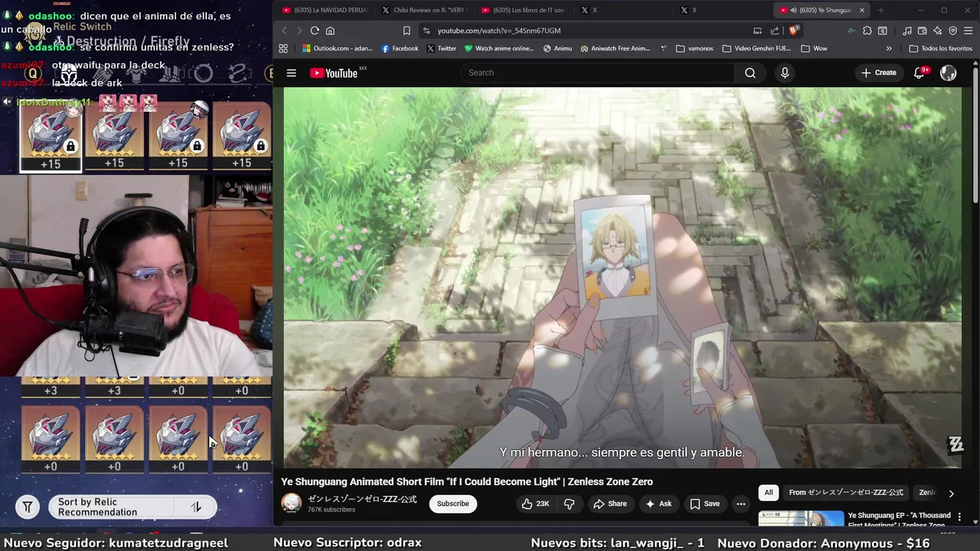Click the video title If I Could Become Light
The width and height of the screenshot is (980, 551).
pyautogui.click(x=467, y=481)
